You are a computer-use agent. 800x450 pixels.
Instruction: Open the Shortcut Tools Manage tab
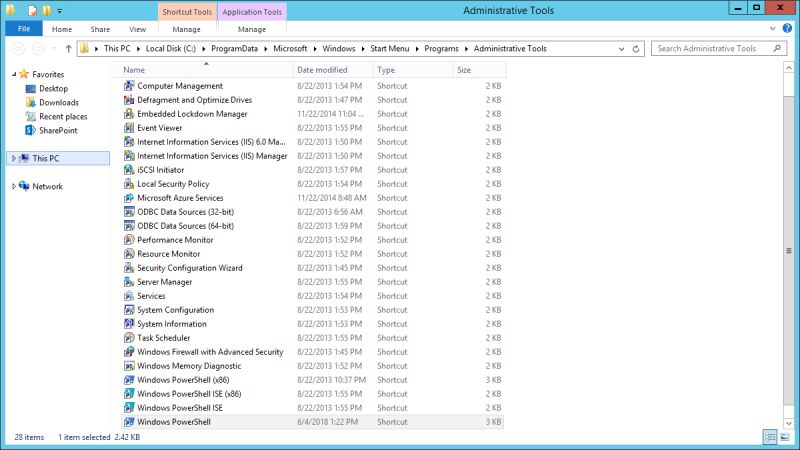coord(186,29)
